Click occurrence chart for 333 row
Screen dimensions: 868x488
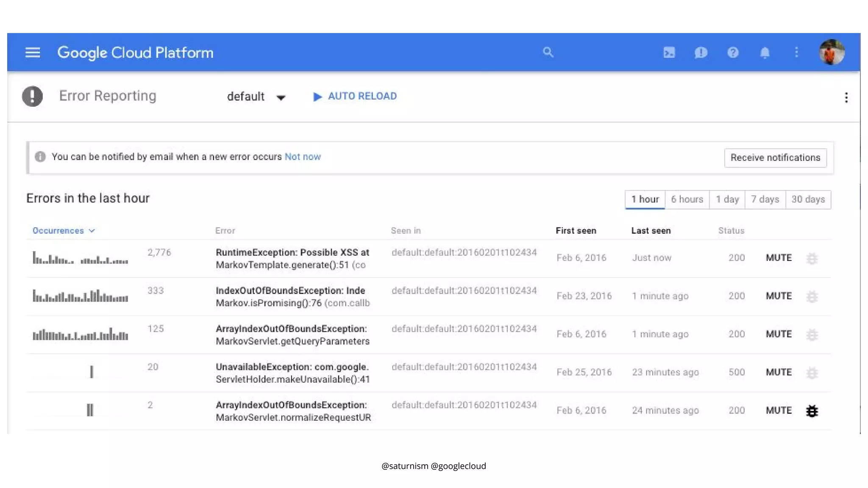pyautogui.click(x=80, y=296)
